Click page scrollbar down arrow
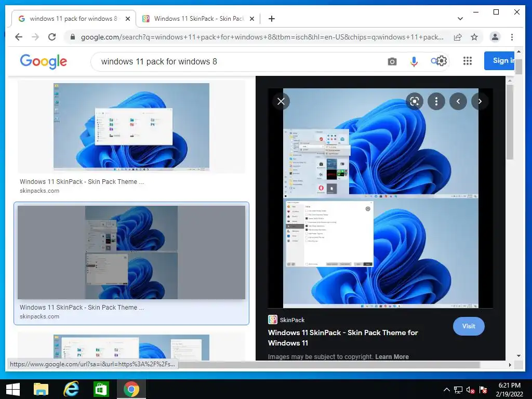The height and width of the screenshot is (399, 532). pyautogui.click(x=518, y=356)
